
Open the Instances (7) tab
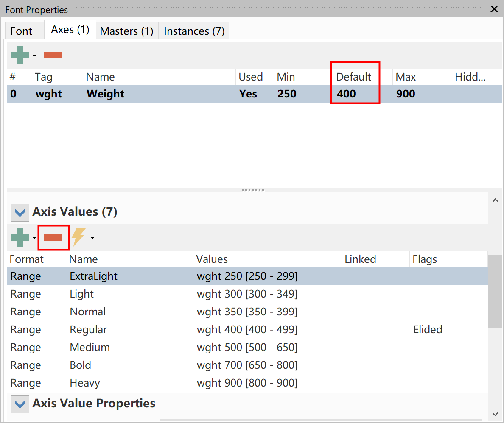coord(194,31)
